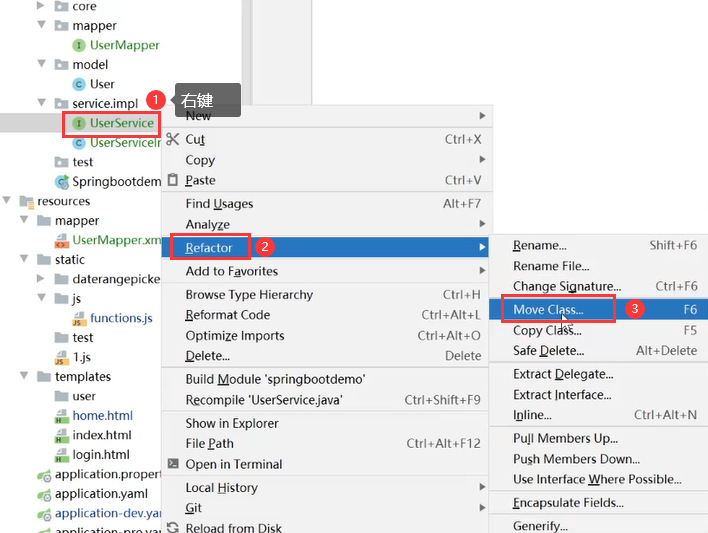The height and width of the screenshot is (533, 708).
Task: Select Browse Type Hierarchy
Action: tap(325, 295)
